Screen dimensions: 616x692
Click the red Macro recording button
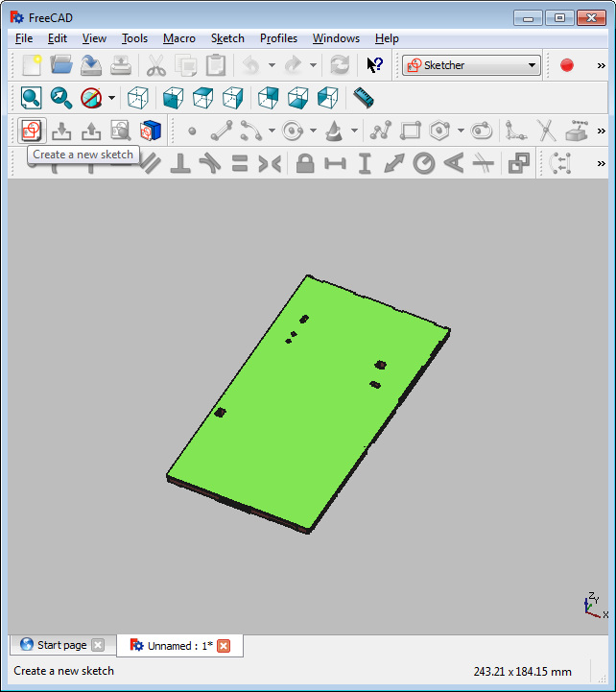coord(566,65)
